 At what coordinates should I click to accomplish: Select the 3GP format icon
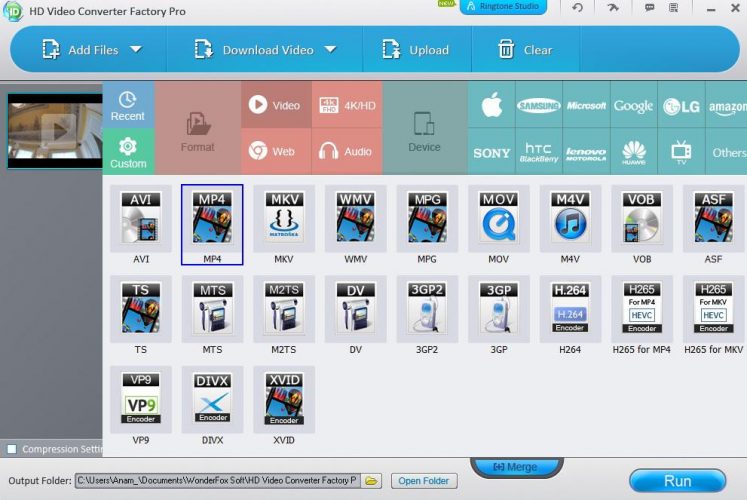point(499,309)
